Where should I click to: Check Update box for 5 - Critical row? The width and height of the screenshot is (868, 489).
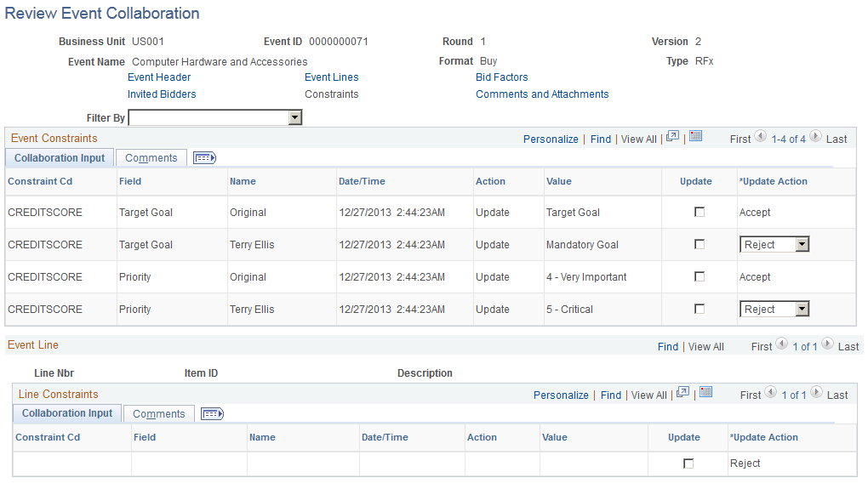[700, 309]
